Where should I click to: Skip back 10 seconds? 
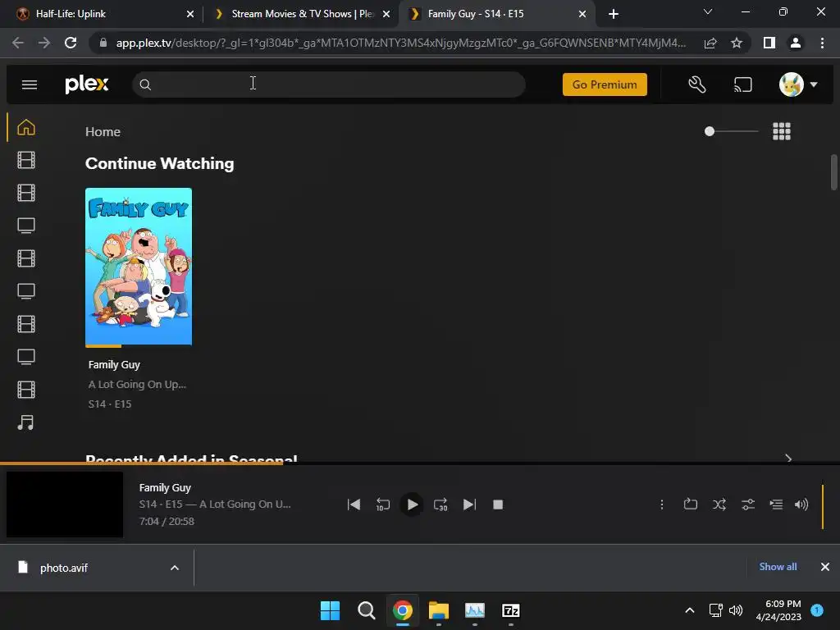tap(382, 504)
